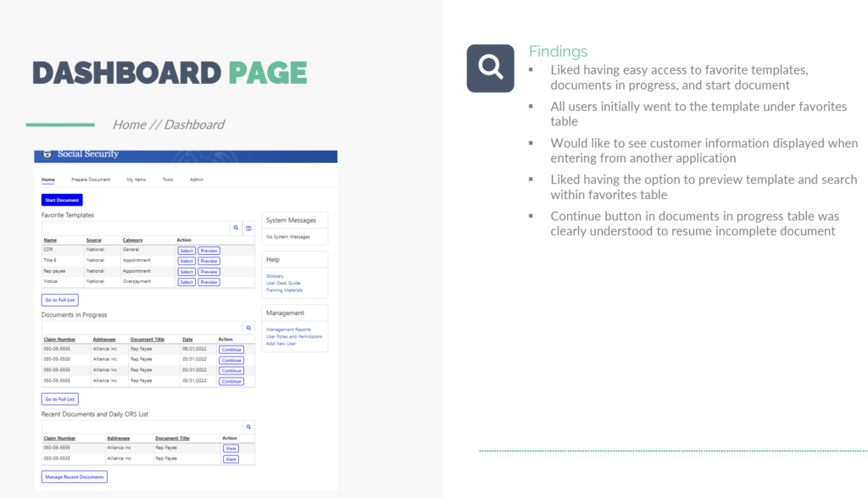Continue the document dated 06/21/2022
This screenshot has height=498, width=868.
click(x=231, y=349)
